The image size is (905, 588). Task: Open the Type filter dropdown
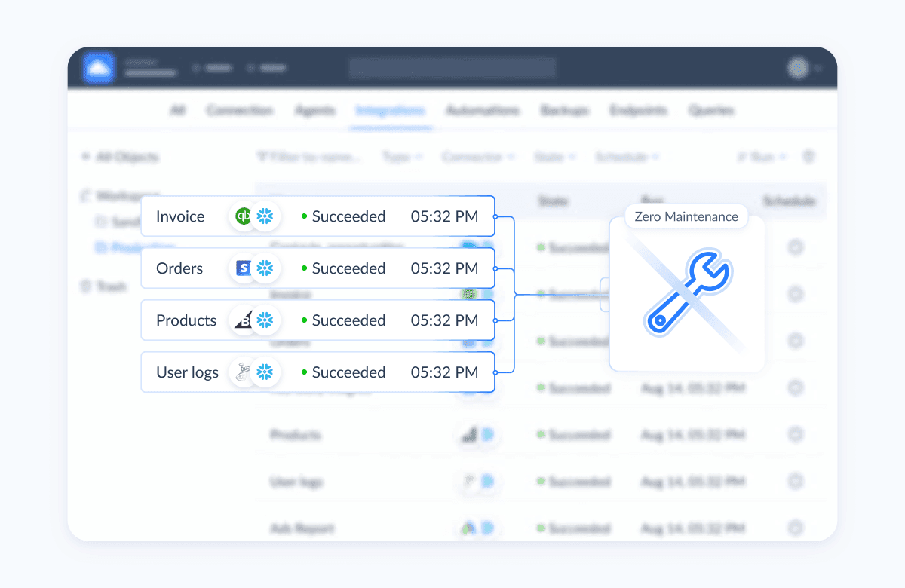(x=402, y=157)
